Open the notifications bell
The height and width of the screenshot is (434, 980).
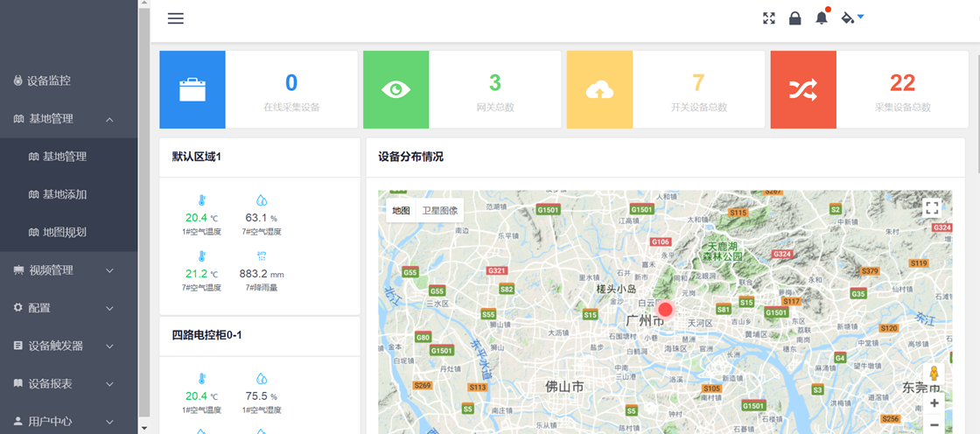tap(821, 18)
